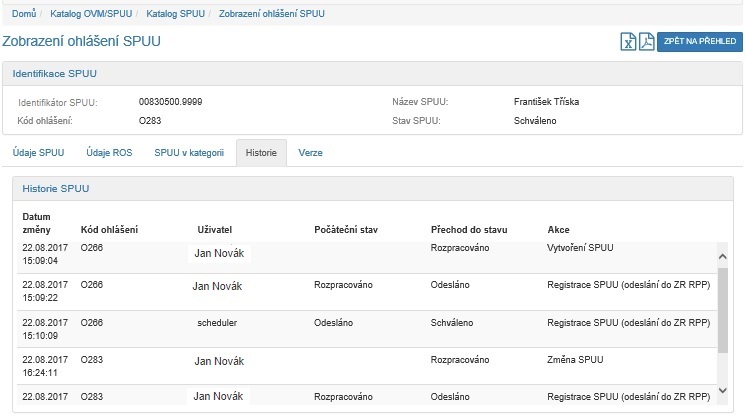Screen dimensions: 746x416
Task: Click the Datum změny column header
Action: [x=37, y=223]
